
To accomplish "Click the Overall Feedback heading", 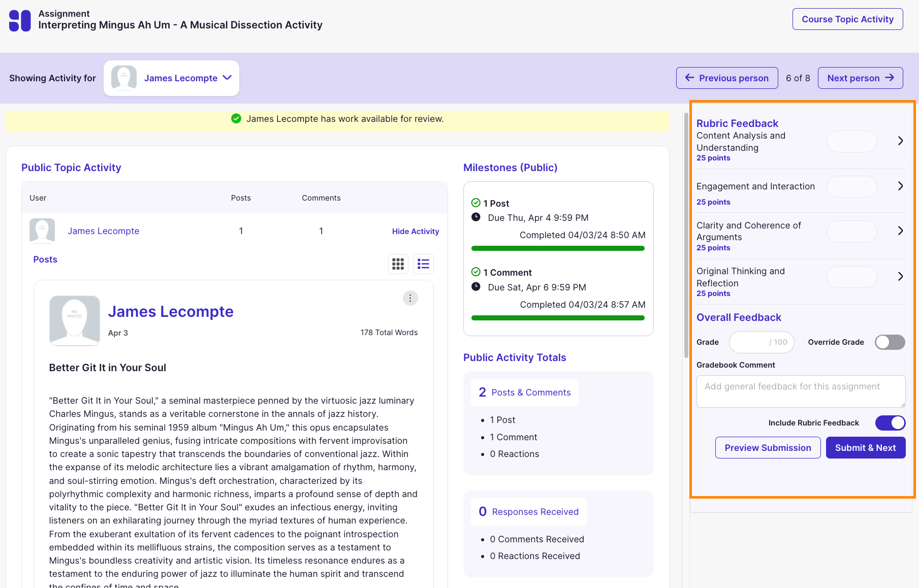I will [x=739, y=317].
